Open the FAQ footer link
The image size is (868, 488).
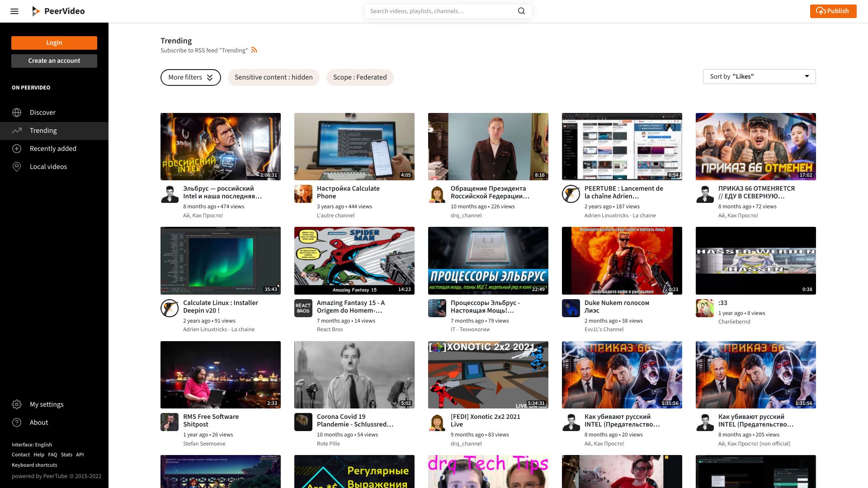click(x=52, y=455)
